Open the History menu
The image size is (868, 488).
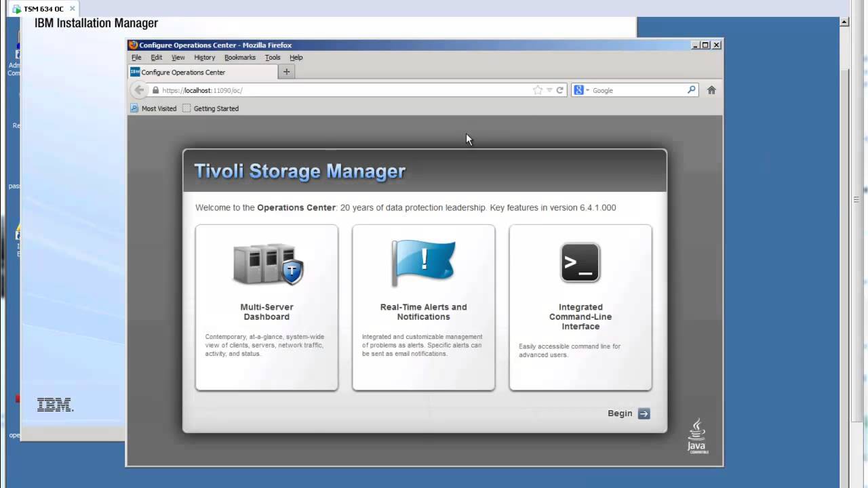point(204,58)
